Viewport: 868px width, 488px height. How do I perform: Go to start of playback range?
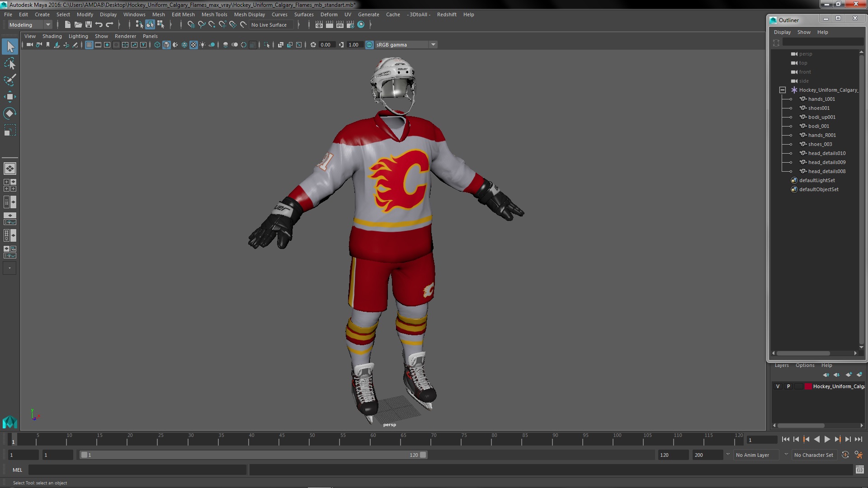tap(786, 439)
